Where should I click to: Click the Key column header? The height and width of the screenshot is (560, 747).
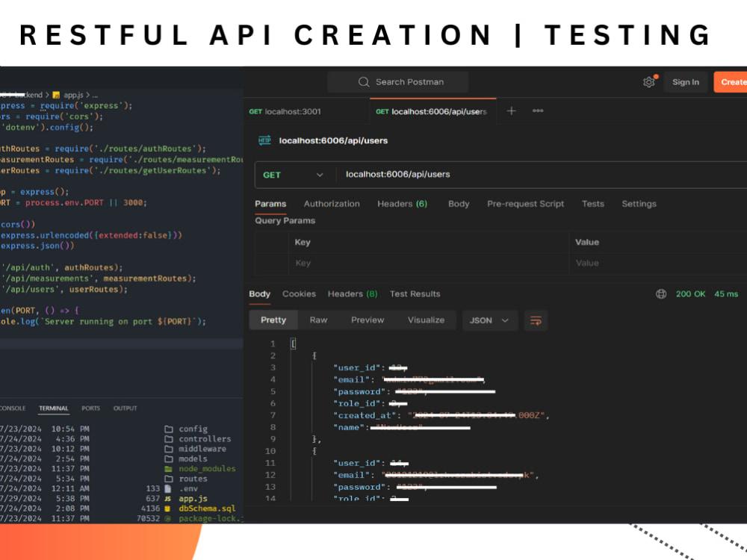point(303,242)
